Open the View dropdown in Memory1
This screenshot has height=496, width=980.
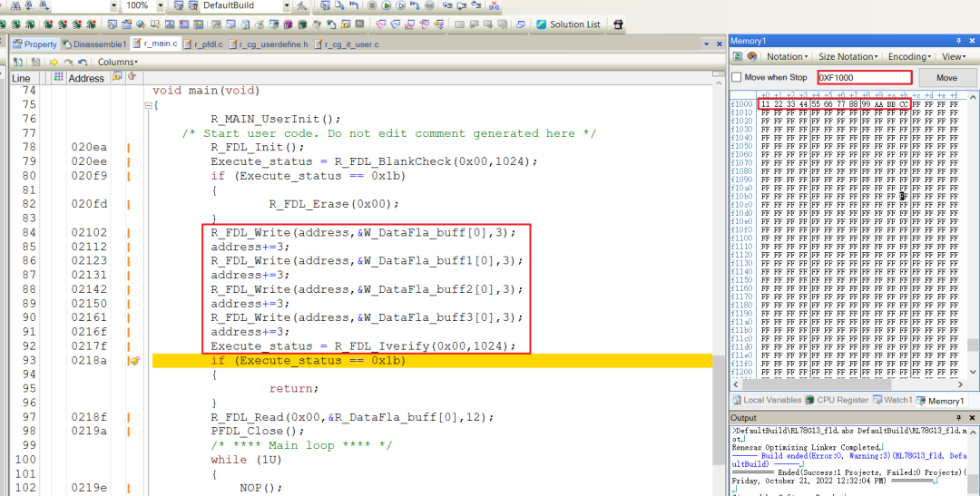[x=954, y=56]
